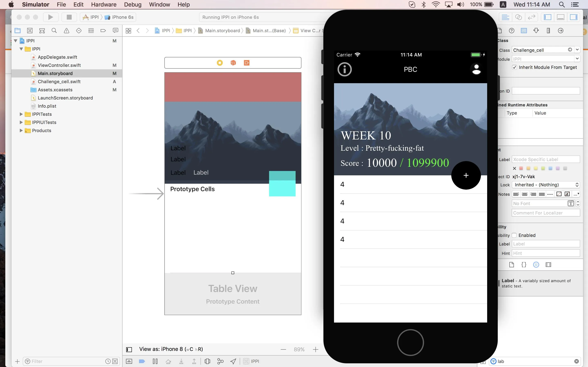Open the Debug menu
This screenshot has height=367, width=588.
click(133, 4)
